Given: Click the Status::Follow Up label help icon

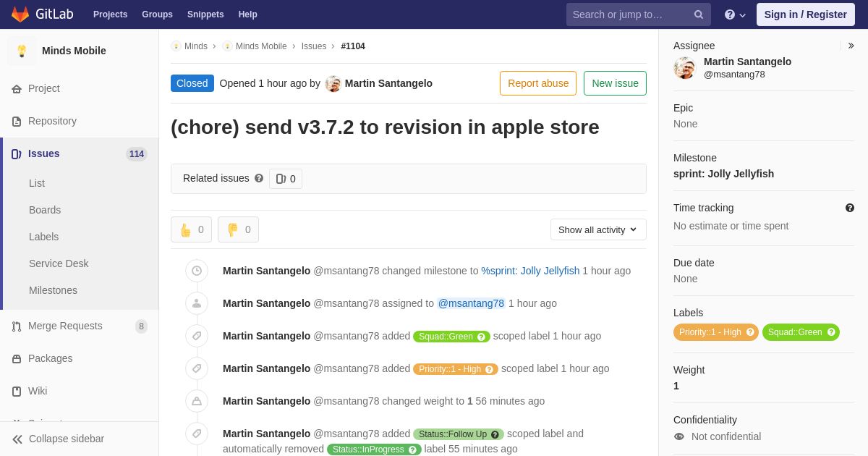Looking at the screenshot, I should pos(495,434).
